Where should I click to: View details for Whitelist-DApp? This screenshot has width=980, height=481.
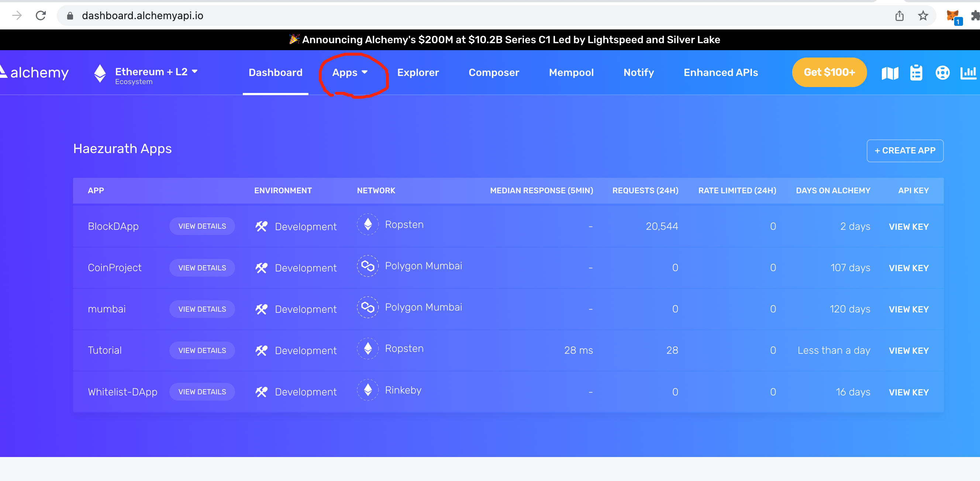click(x=202, y=392)
